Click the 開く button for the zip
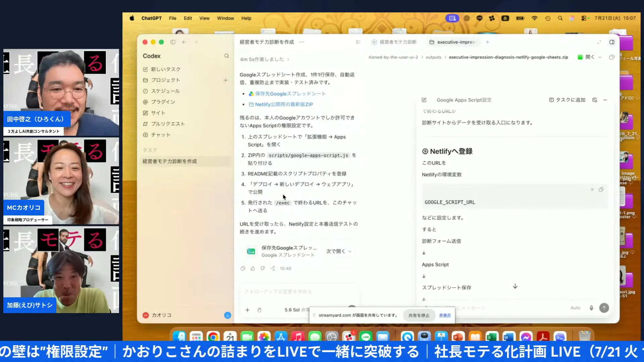 tap(586, 57)
